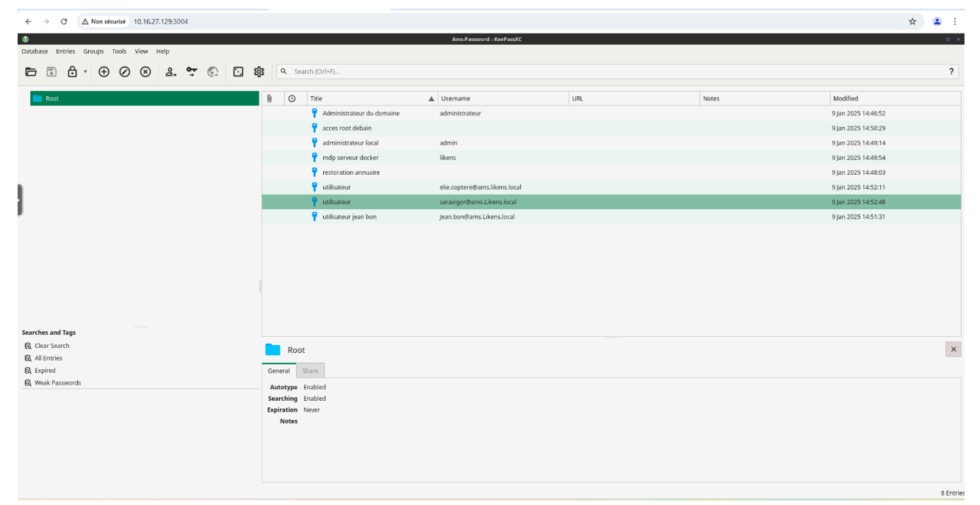Edit the selected entry using pencil icon
The height and width of the screenshot is (505, 980).
(x=125, y=72)
